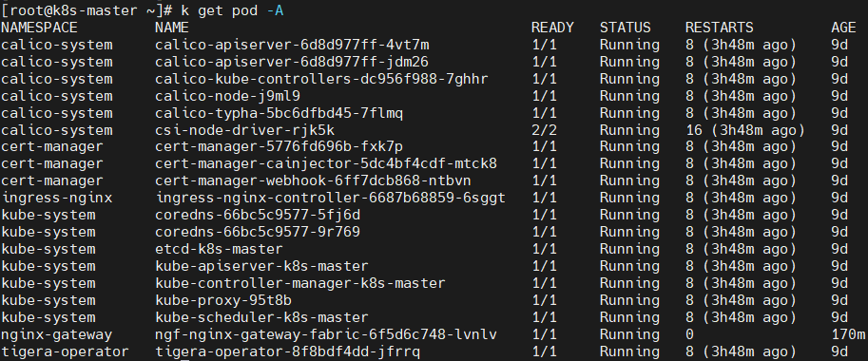Click the cert-manager-5776fd696b-fxk7p pod name

279,146
